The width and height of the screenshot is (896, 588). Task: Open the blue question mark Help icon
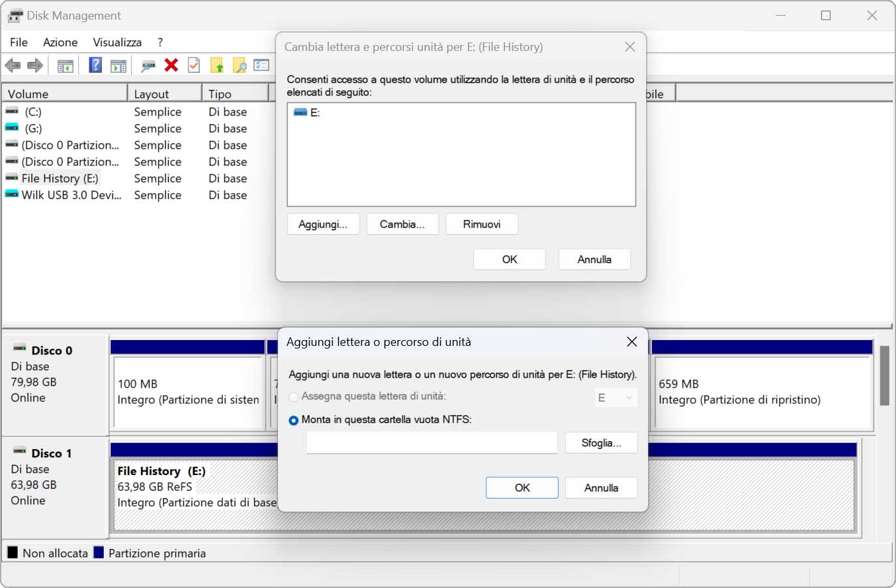click(x=95, y=65)
